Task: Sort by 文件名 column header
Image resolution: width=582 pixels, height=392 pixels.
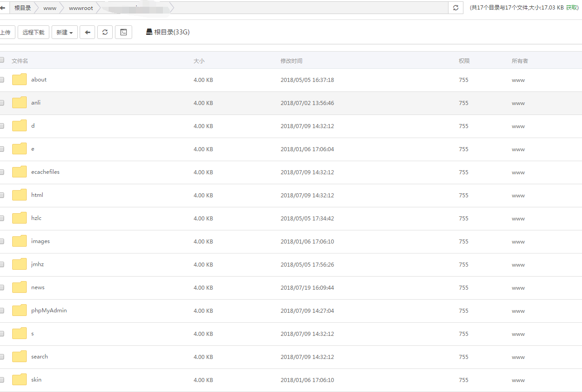Action: [x=20, y=61]
